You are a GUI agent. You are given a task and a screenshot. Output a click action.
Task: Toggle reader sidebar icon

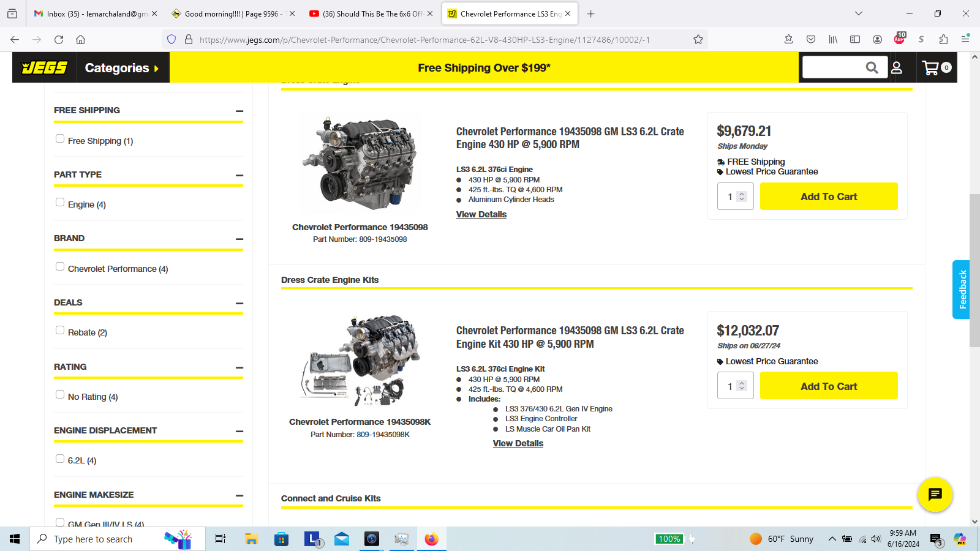tap(855, 39)
